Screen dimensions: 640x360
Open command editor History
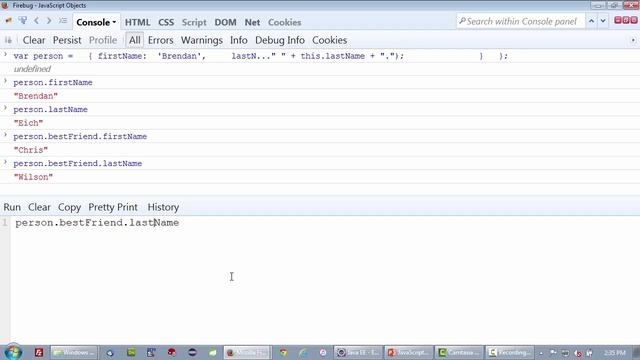click(x=163, y=207)
